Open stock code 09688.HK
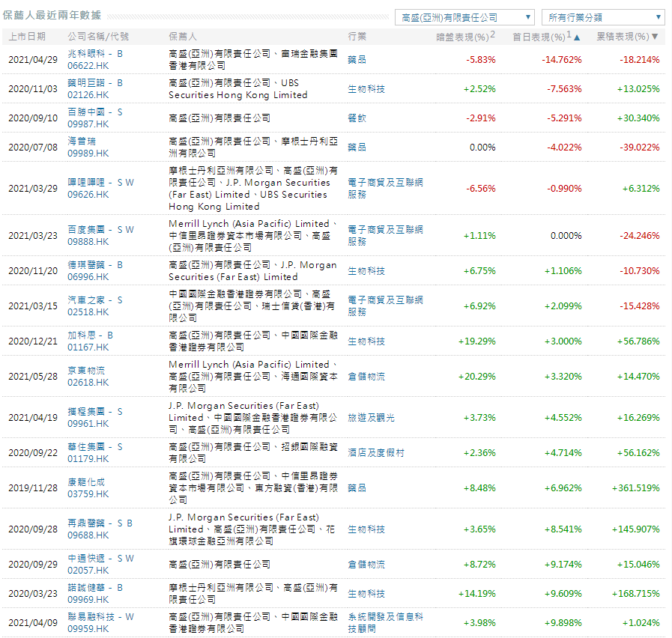Viewport: 672px width, 638px height. pos(88,535)
